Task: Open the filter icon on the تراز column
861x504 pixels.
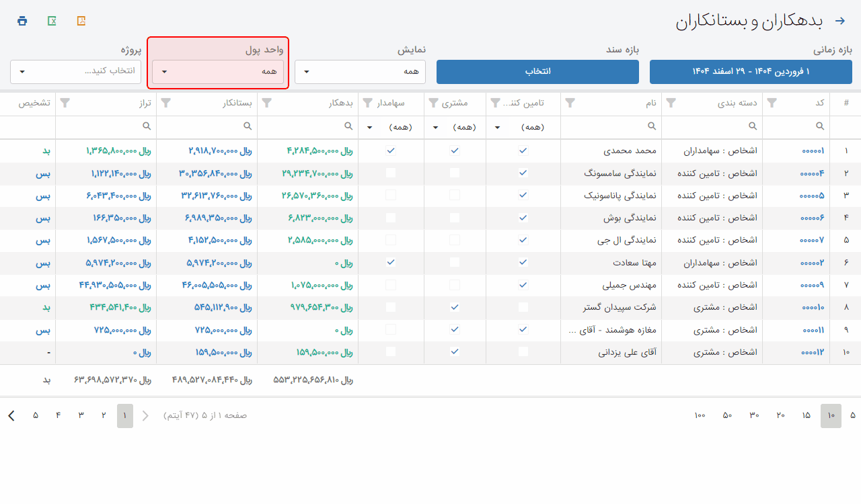Action: point(65,103)
